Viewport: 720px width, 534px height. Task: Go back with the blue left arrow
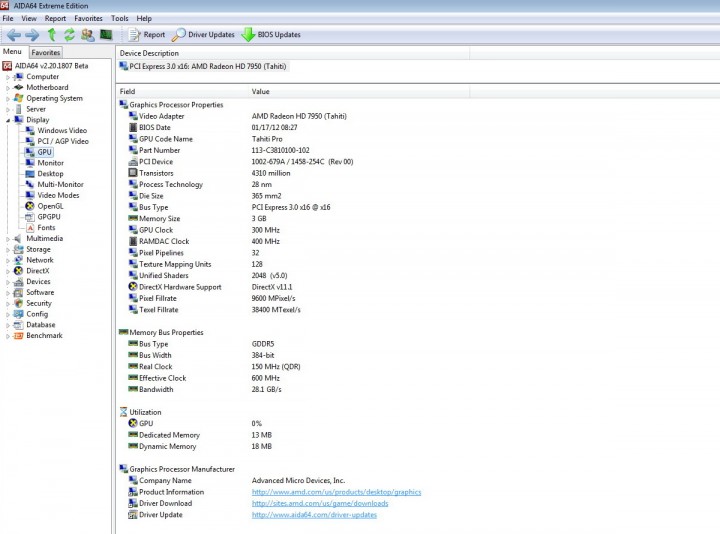[x=13, y=34]
